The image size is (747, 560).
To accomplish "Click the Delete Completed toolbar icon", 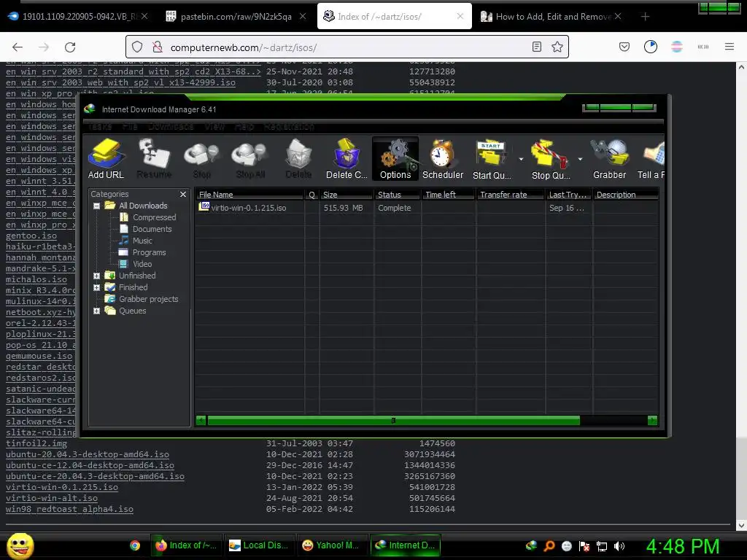I will coord(347,158).
